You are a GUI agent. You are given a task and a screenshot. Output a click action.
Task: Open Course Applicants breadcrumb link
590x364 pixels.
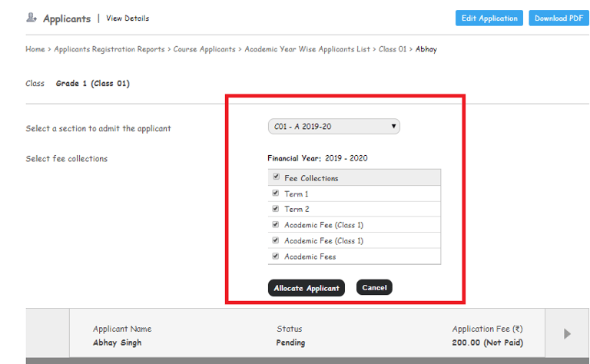pyautogui.click(x=204, y=49)
